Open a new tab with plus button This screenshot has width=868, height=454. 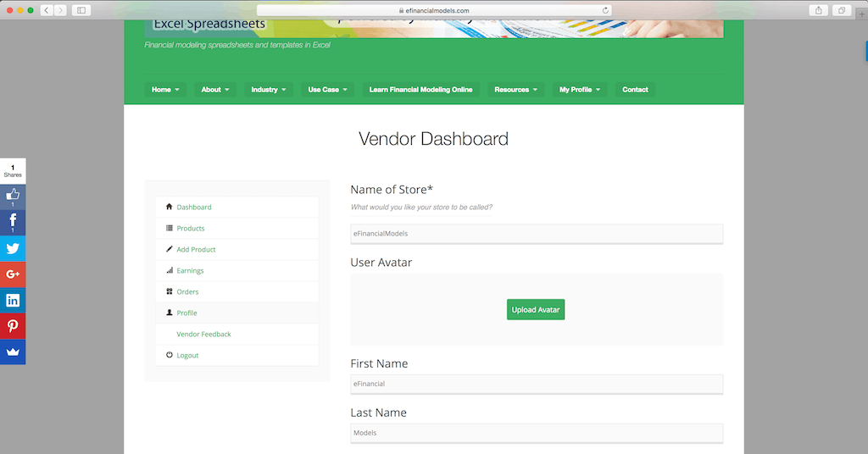[862, 14]
